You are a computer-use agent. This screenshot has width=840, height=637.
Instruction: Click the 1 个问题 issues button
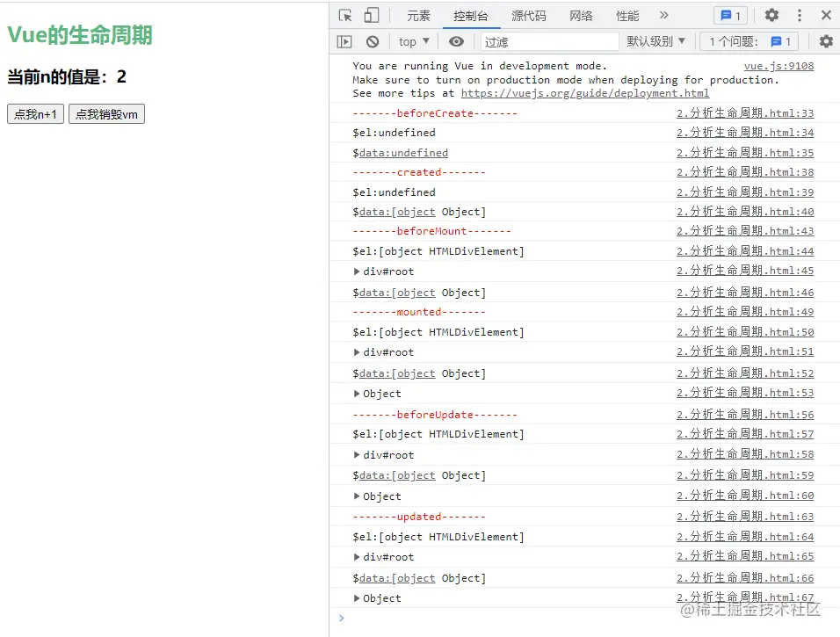[749, 41]
